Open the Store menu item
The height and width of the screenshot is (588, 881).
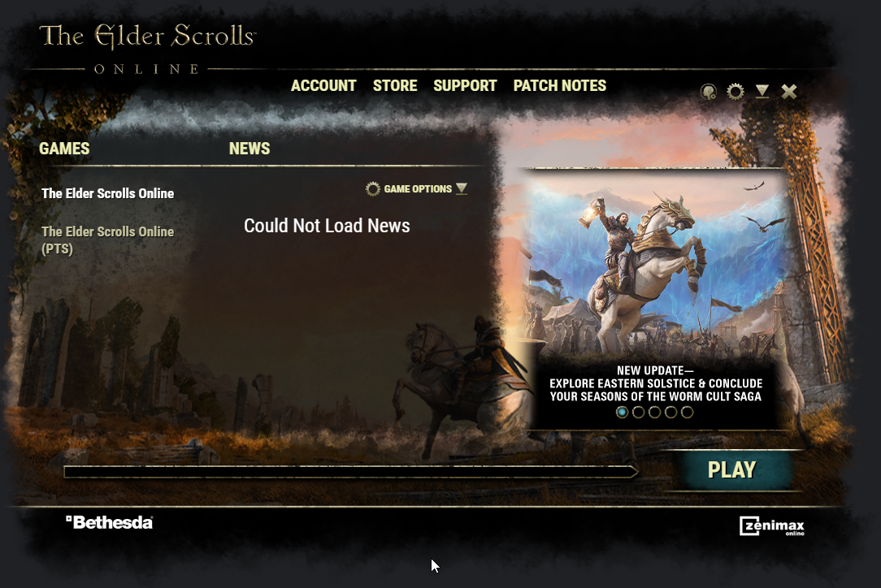pos(395,85)
